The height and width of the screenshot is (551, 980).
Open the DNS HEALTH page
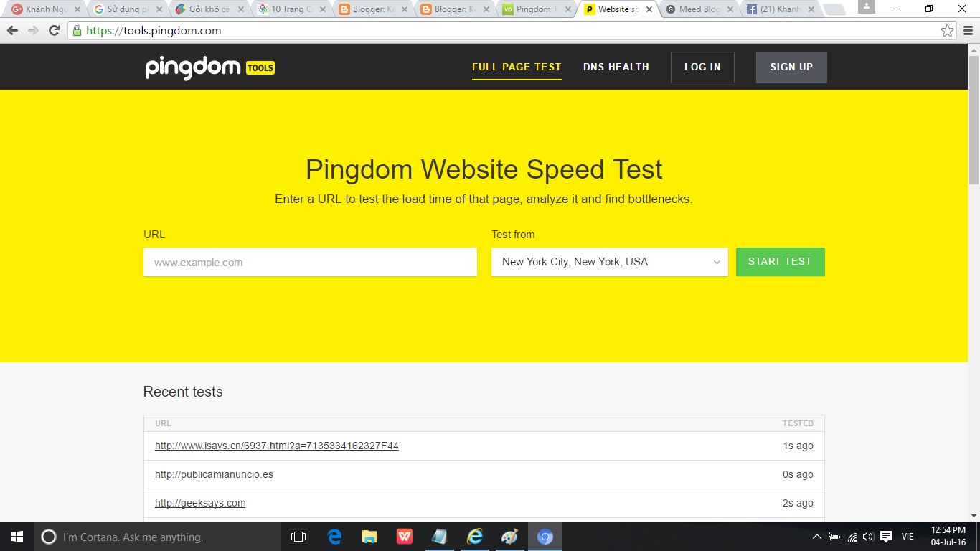[616, 67]
